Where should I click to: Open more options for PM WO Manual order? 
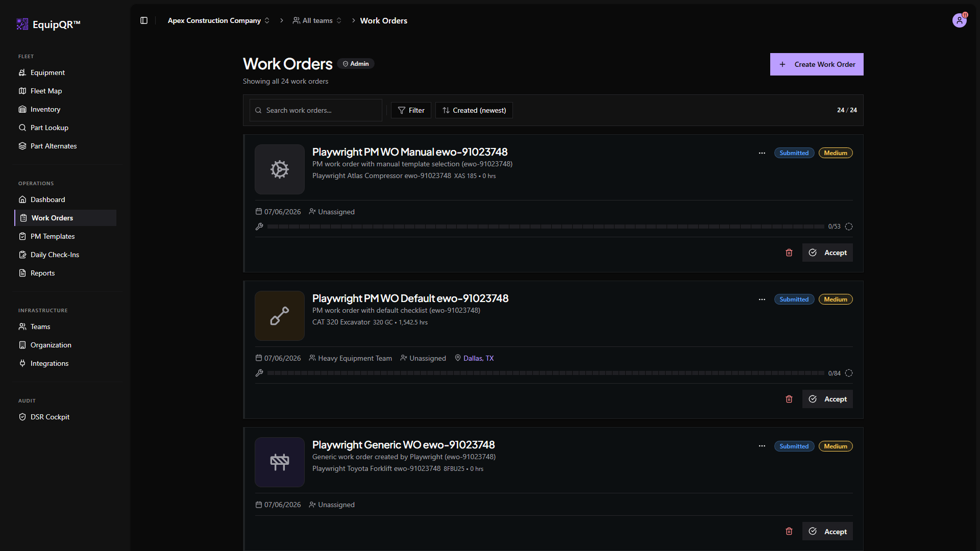762,153
